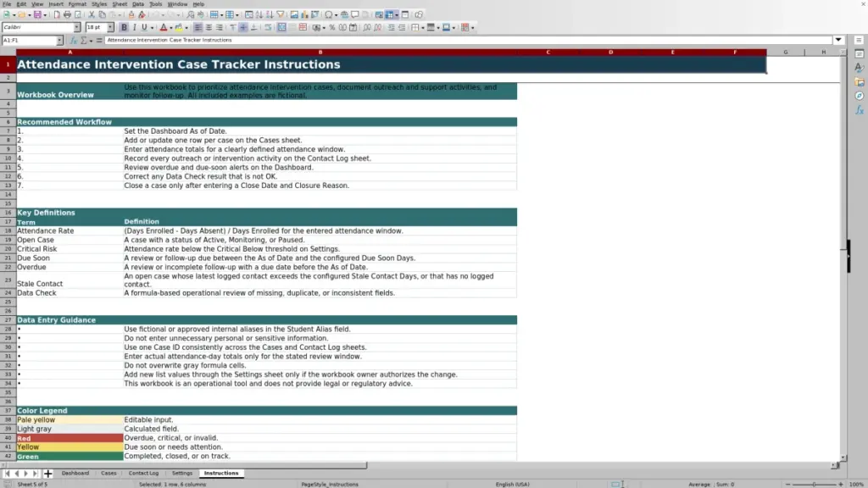
Task: Click the Sum sigma icon
Action: (84, 41)
